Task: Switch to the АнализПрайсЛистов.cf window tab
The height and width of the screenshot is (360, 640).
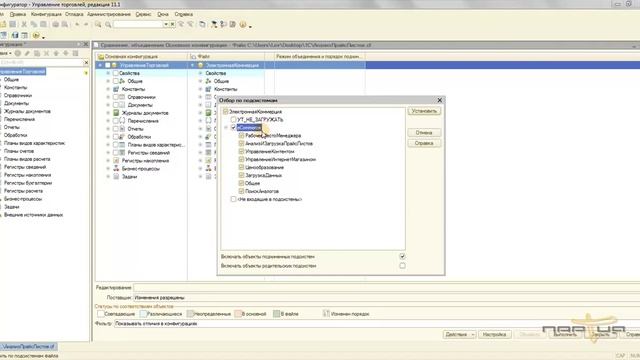Action: [x=28, y=347]
